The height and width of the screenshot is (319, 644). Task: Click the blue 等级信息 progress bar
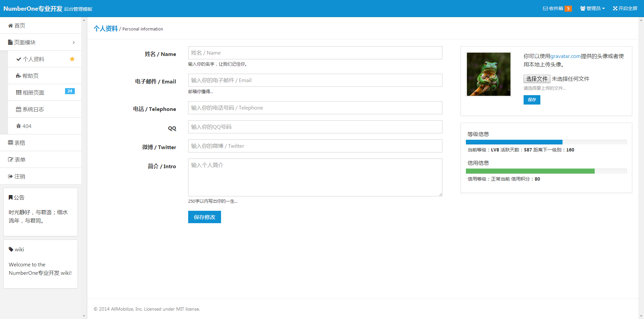(514, 142)
